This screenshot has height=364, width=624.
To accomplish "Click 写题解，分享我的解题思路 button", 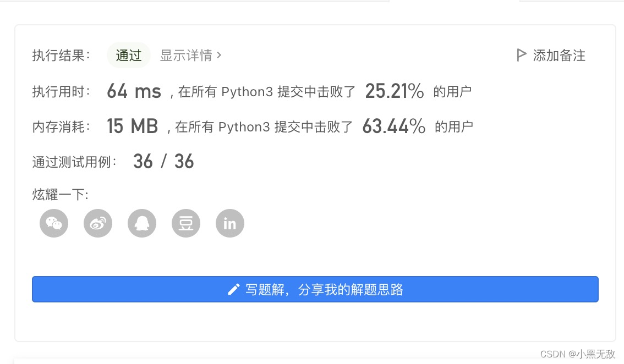I will point(315,289).
